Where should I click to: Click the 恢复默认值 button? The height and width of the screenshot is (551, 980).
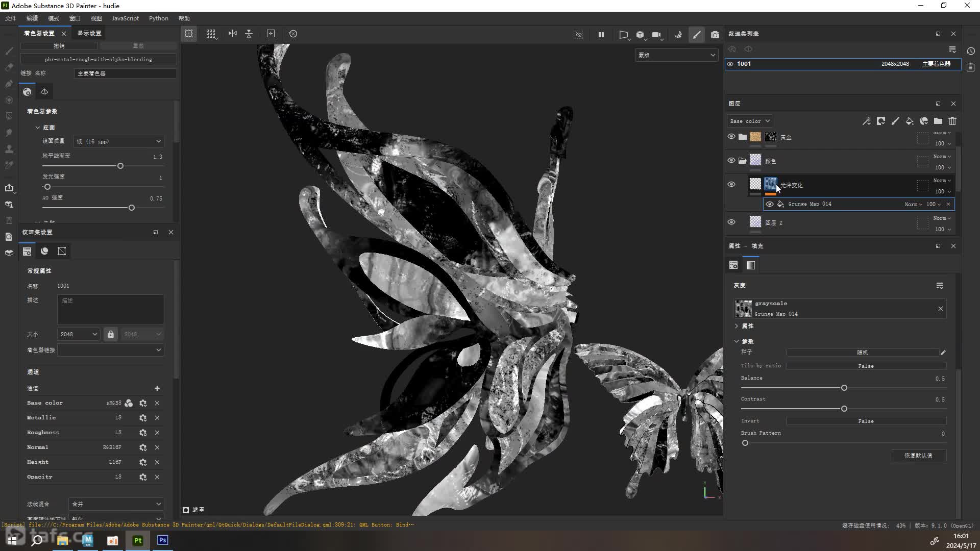(918, 456)
